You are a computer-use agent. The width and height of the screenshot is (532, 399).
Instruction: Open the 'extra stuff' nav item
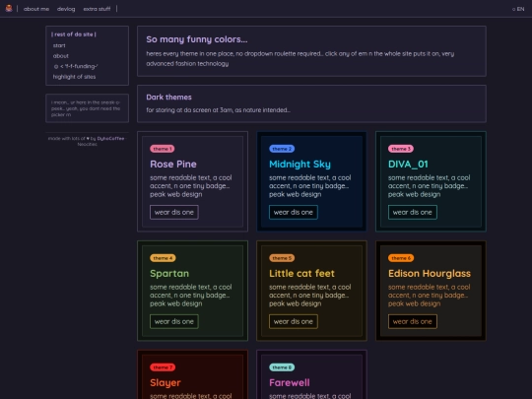(97, 9)
